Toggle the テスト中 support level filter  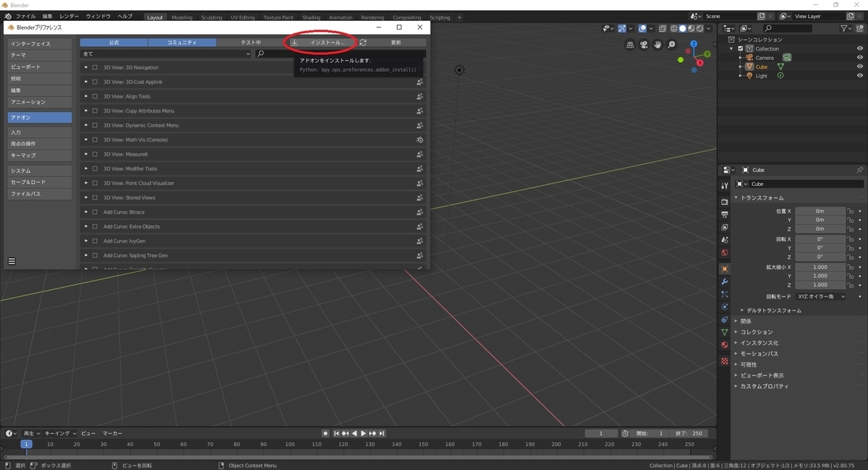250,43
